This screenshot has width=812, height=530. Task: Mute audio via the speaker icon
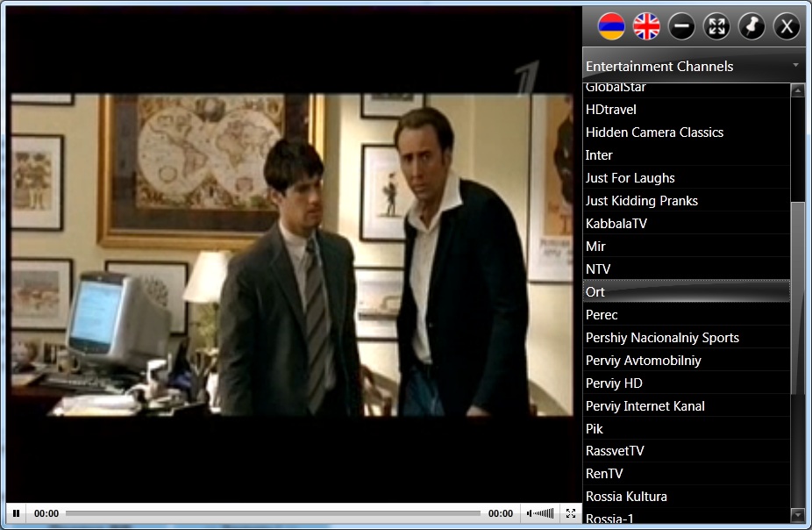pyautogui.click(x=530, y=513)
